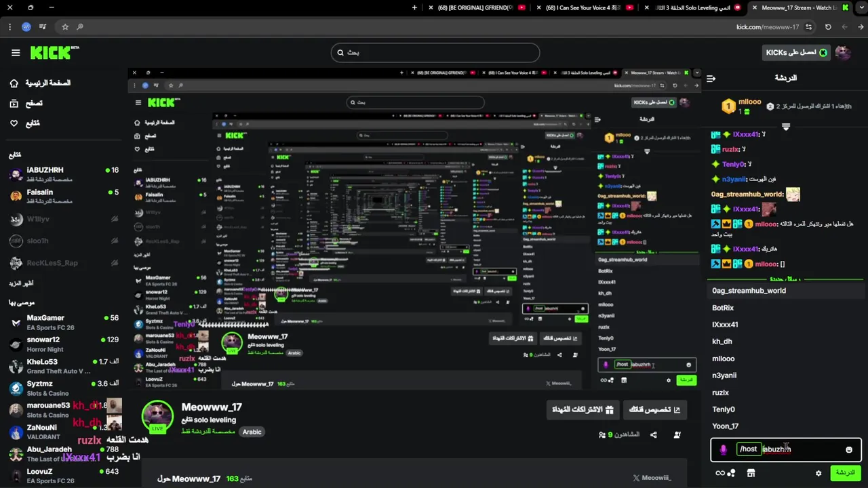Switch to the I Can See Your Voice 4 tab
868x488 pixels.
pos(586,7)
